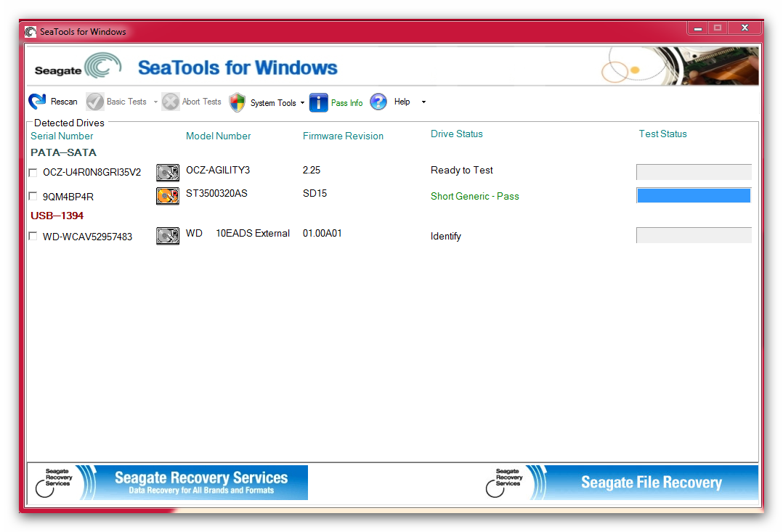783x532 pixels.
Task: Click the blue ST3500320AS test progress bar
Action: coord(694,196)
